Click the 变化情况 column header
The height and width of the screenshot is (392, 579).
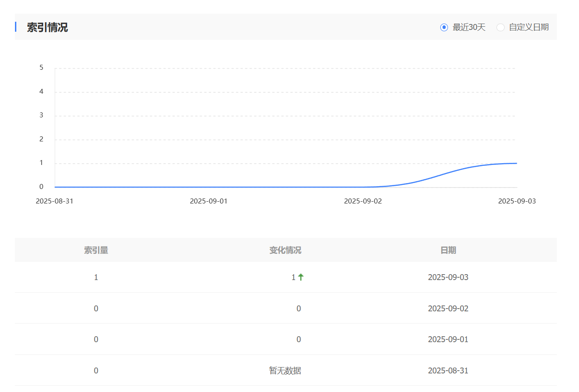[285, 250]
